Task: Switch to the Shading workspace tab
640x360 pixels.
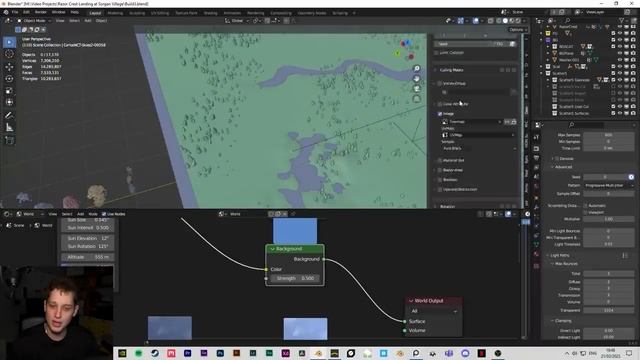Action: coord(211,13)
